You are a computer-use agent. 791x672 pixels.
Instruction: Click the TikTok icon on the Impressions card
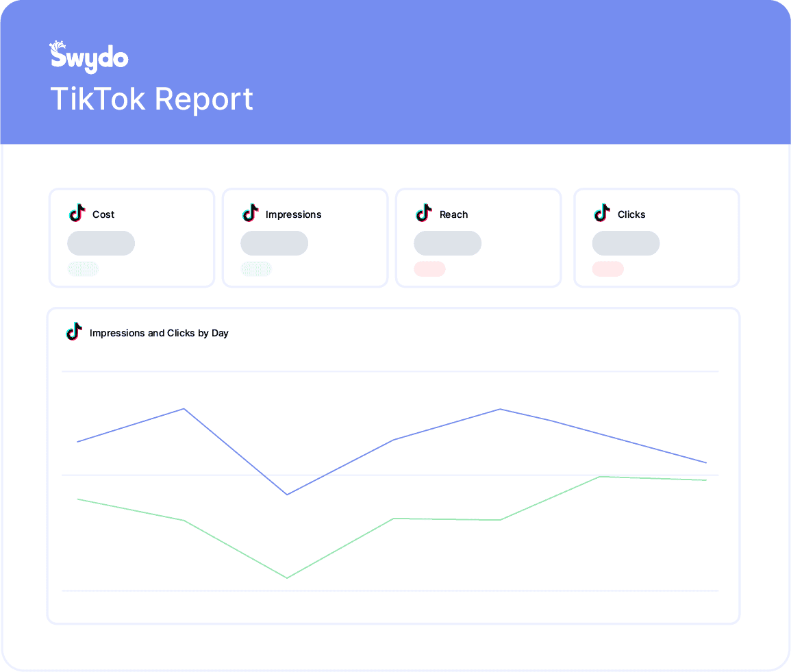coord(250,213)
